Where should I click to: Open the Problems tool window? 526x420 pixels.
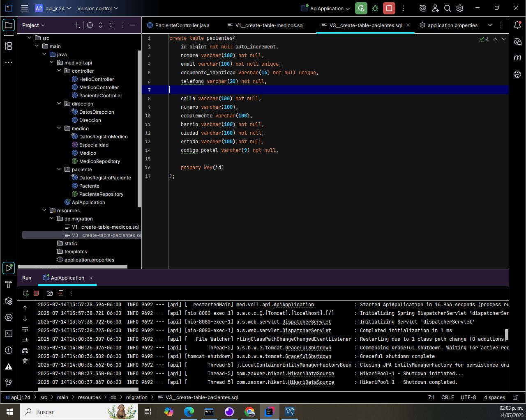(x=9, y=350)
